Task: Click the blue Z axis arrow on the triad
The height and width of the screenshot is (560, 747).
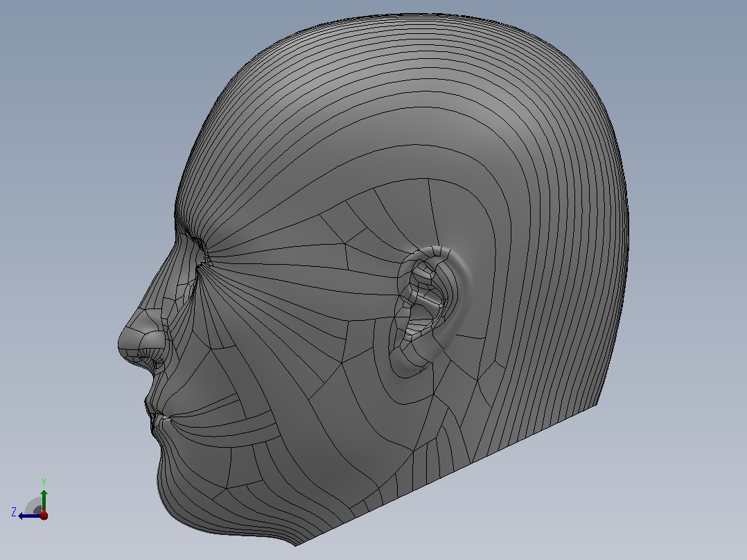Action: (30, 516)
